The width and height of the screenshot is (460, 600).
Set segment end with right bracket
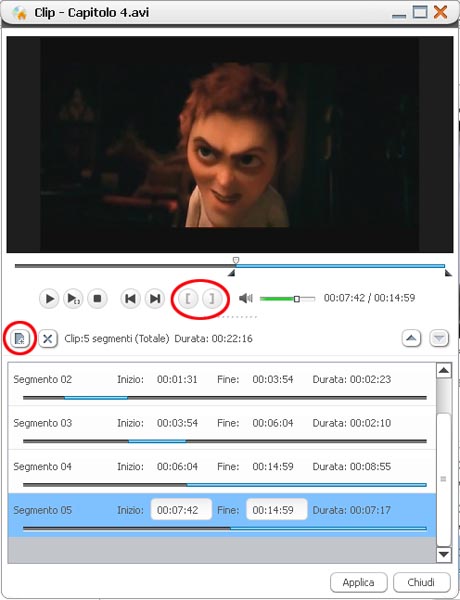pyautogui.click(x=212, y=298)
